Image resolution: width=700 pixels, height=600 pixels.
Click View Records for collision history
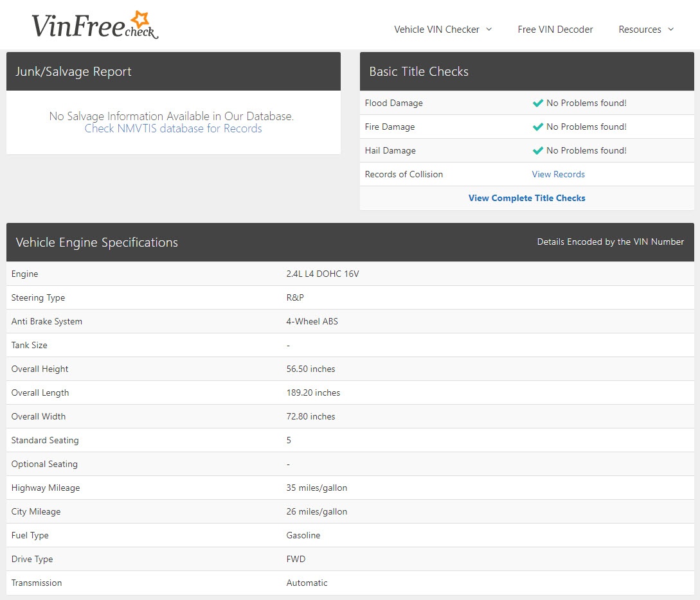coord(558,174)
